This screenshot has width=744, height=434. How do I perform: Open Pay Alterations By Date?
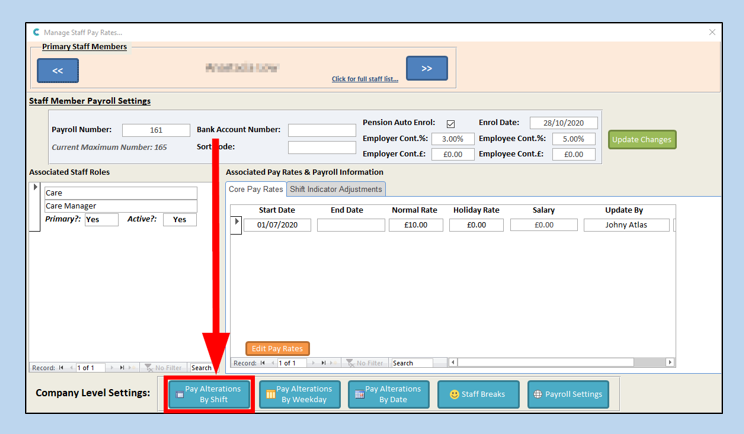388,394
